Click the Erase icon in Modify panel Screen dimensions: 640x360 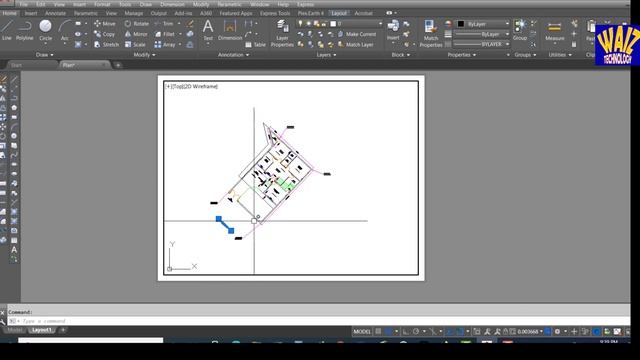click(190, 24)
